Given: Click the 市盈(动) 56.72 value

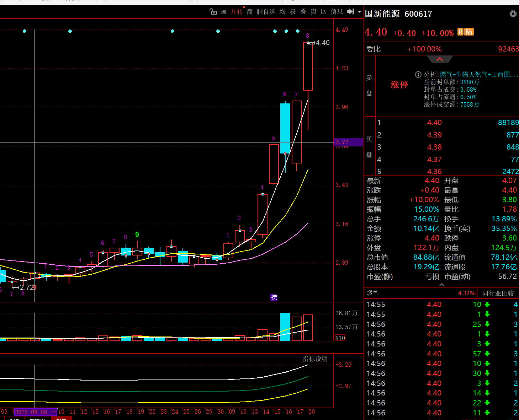Looking at the screenshot, I should coord(508,276).
